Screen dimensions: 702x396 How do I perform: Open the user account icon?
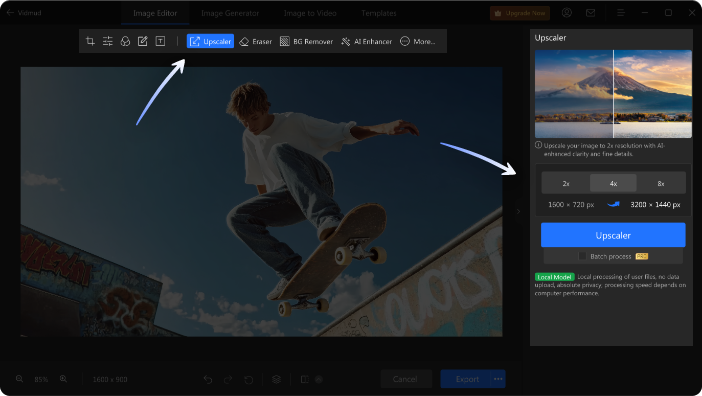567,13
